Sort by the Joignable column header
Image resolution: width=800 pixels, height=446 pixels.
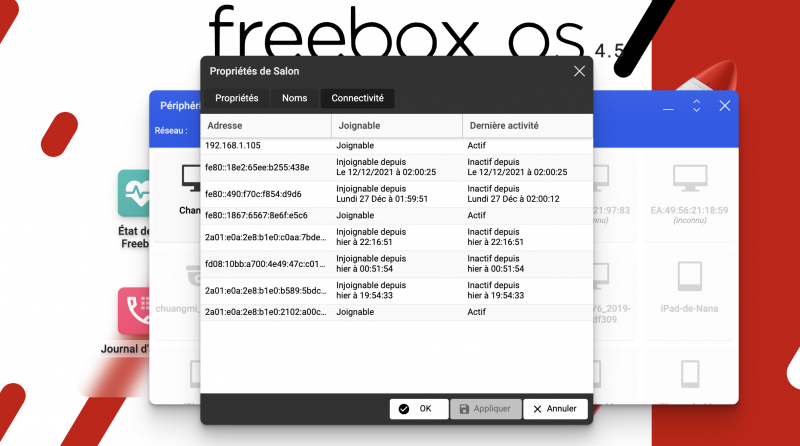397,126
